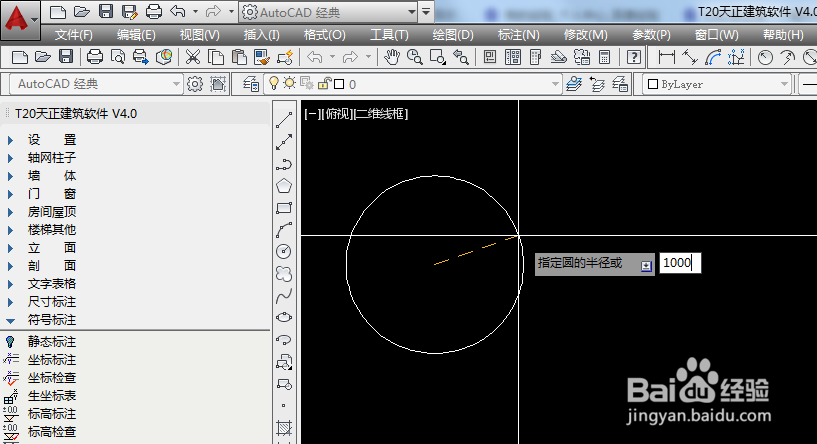Select the Insert Block tool

284,362
